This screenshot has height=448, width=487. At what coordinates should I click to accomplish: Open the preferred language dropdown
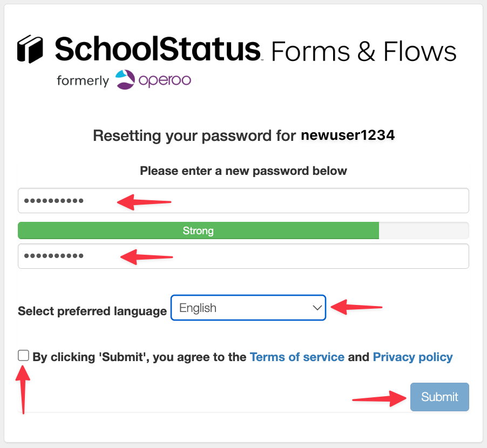coord(248,308)
